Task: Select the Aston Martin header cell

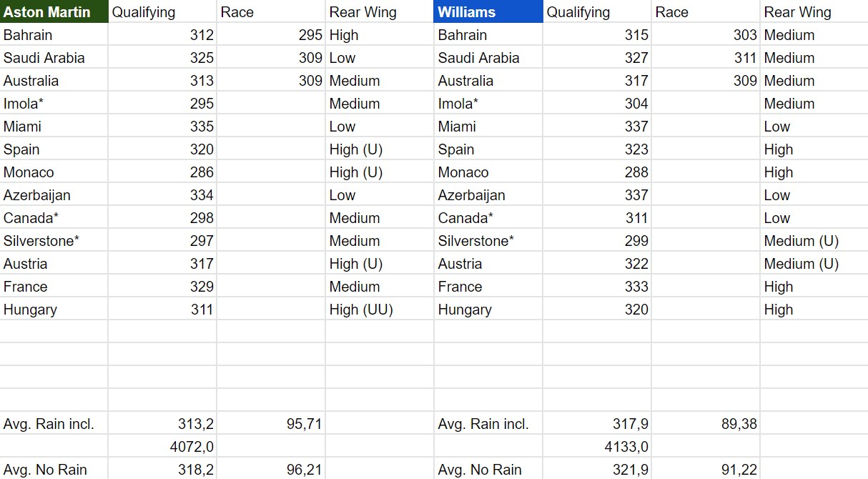Action: point(54,12)
